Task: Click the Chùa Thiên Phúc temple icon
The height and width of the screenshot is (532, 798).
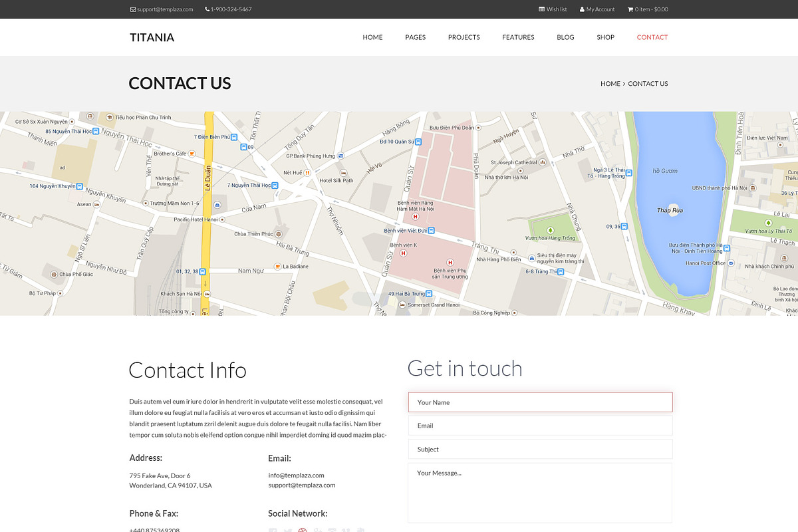Action: 279,234
